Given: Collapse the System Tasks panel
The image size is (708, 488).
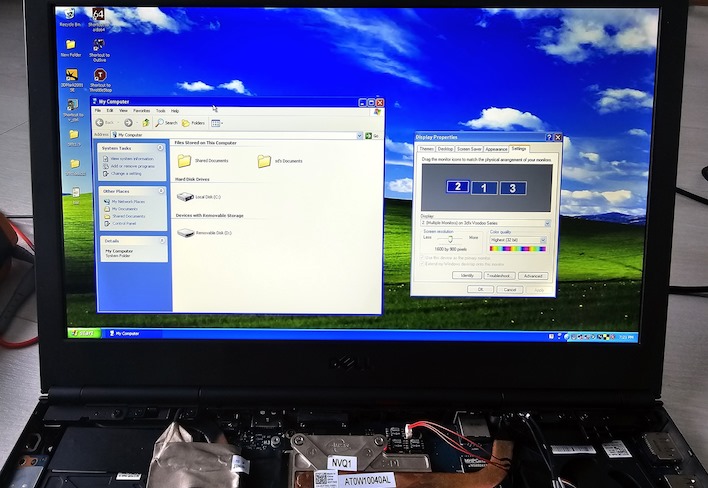Looking at the screenshot, I should click(x=160, y=148).
